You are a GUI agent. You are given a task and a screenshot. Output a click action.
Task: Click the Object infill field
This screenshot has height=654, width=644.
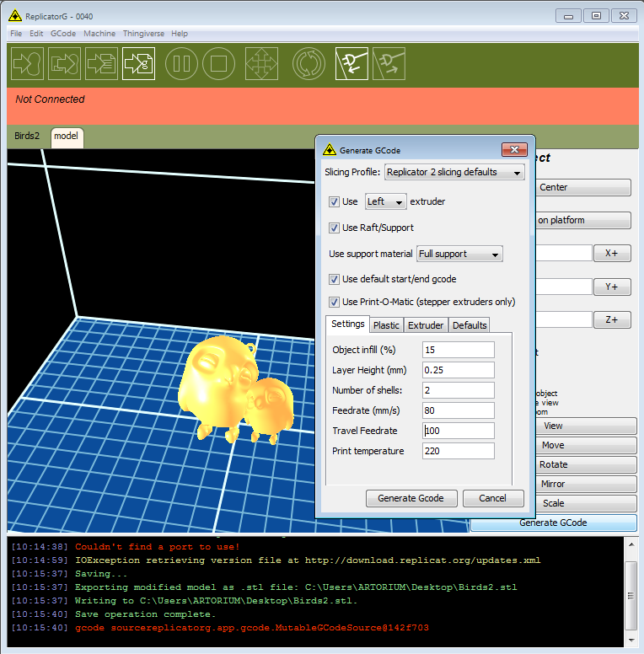(x=459, y=350)
